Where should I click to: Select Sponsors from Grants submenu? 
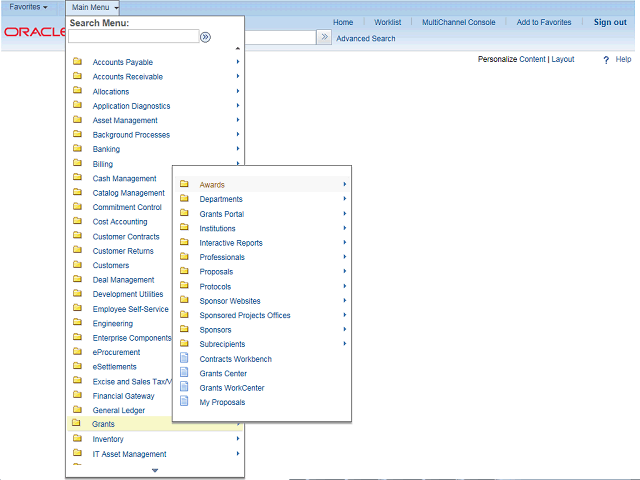[215, 330]
